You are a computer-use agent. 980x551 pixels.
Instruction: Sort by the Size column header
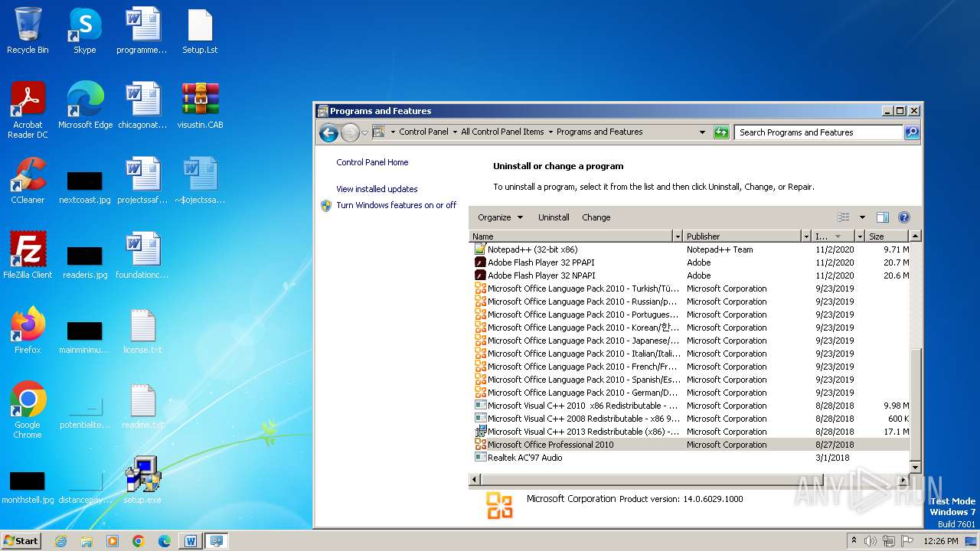point(887,236)
